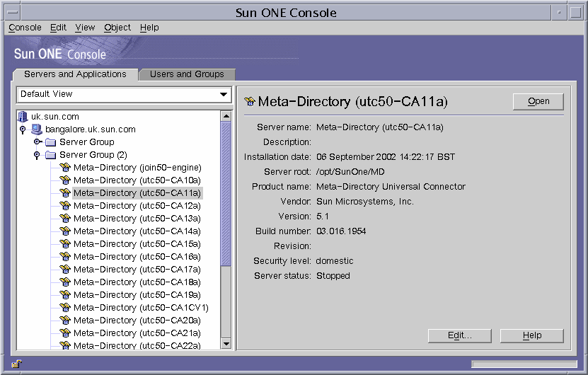The image size is (588, 375).
Task: Open the Help menu
Action: tap(149, 28)
